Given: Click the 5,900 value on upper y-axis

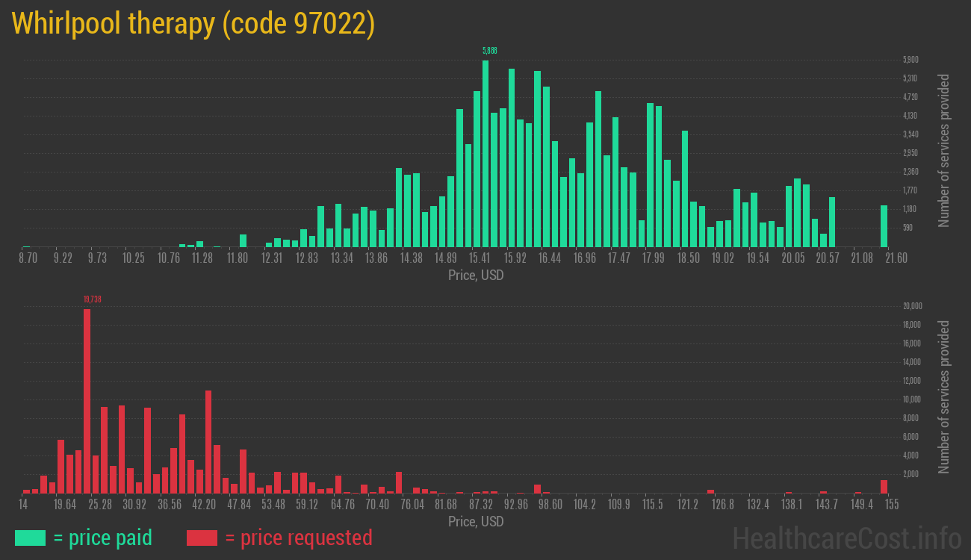Looking at the screenshot, I should point(910,60).
